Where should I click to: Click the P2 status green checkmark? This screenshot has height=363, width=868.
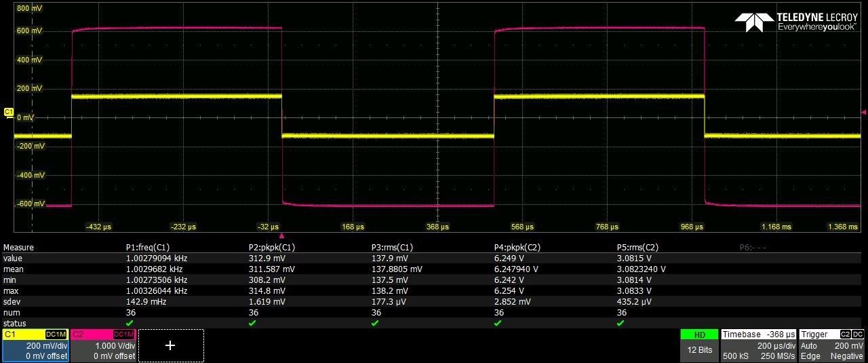click(253, 324)
